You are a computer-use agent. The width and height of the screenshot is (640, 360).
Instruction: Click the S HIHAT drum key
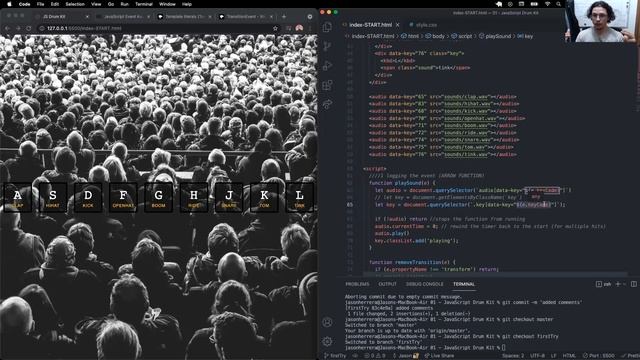click(x=53, y=198)
